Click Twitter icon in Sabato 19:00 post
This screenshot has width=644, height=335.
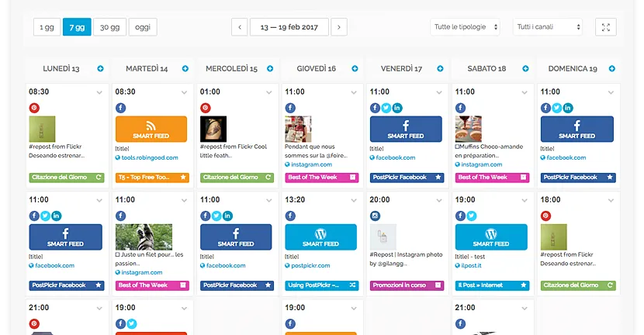point(472,216)
